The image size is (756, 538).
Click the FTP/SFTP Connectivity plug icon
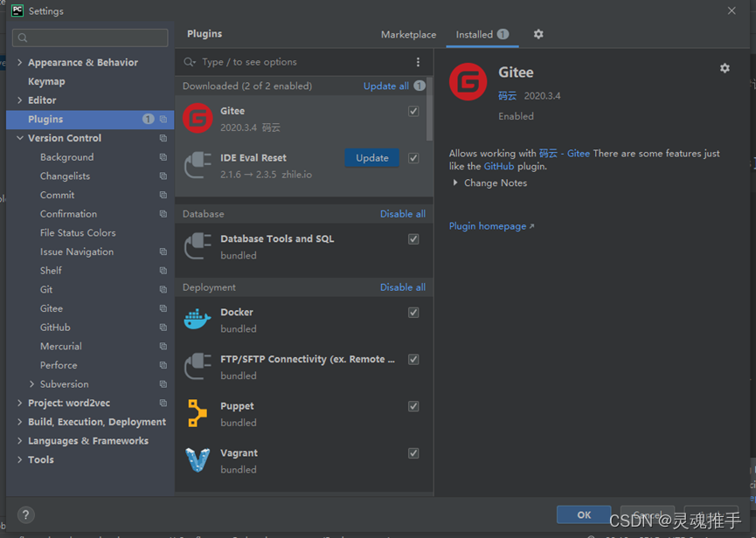tap(198, 367)
